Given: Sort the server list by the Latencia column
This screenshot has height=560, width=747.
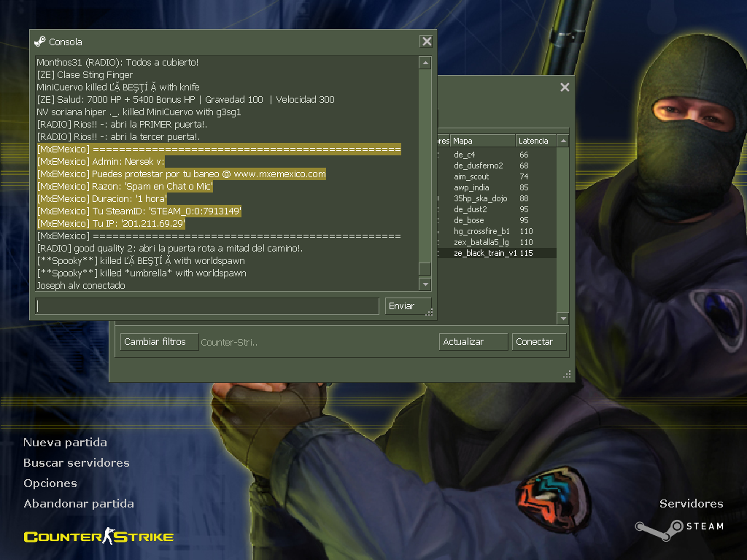Looking at the screenshot, I should pos(535,141).
